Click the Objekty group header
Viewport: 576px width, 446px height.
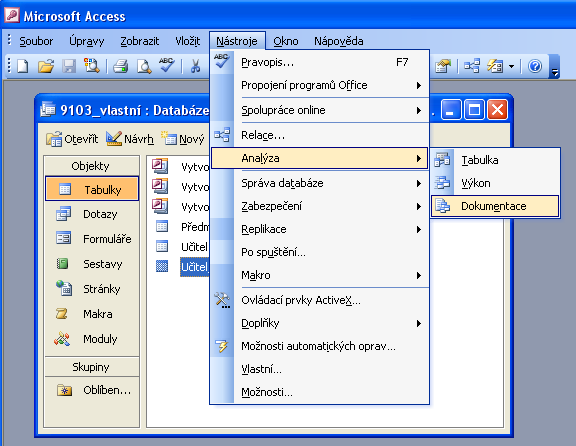click(x=91, y=166)
